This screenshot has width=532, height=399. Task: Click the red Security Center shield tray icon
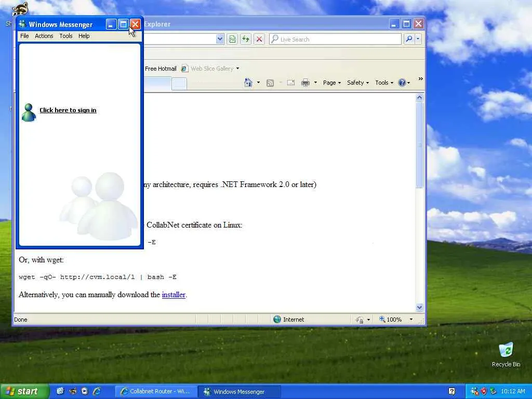pyautogui.click(x=484, y=391)
